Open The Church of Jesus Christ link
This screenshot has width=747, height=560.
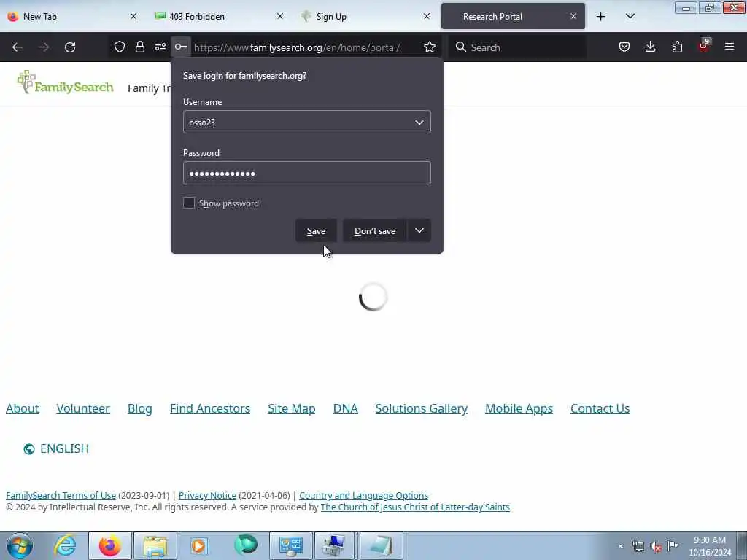415,507
